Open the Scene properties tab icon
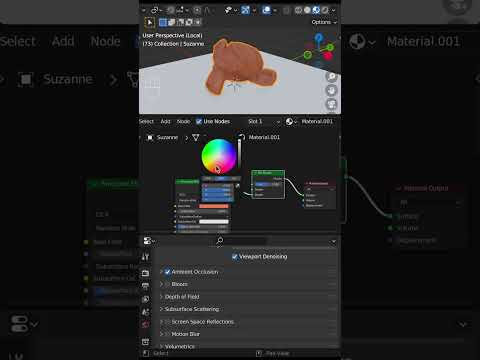The width and height of the screenshot is (480, 360). pos(145,312)
